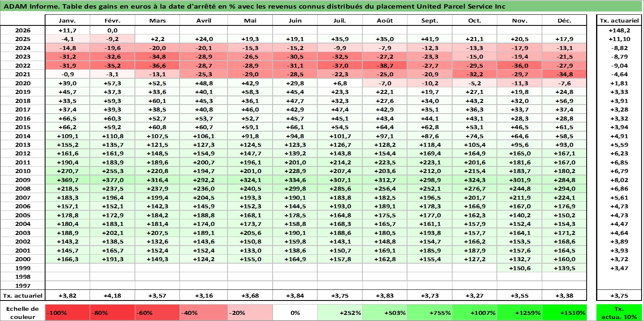Click the 1999 row label

click(x=23, y=268)
